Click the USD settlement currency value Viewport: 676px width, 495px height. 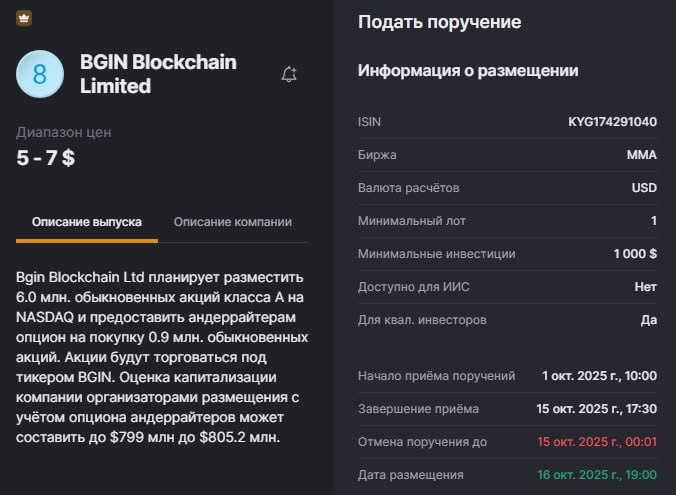pos(643,188)
